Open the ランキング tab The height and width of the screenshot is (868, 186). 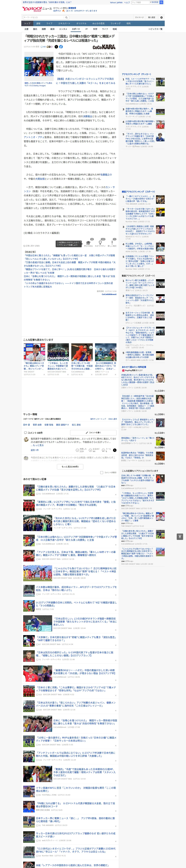click(x=115, y=24)
